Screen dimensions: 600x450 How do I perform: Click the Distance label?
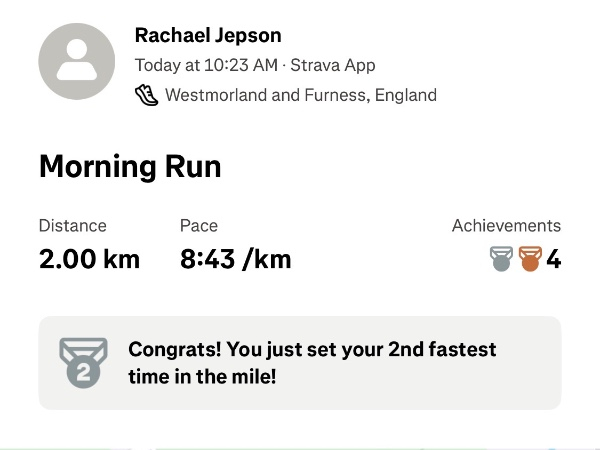[72, 226]
